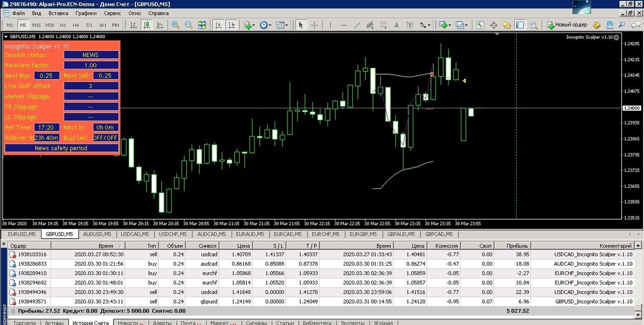Switch to the EURUSD,M5 chart tab

click(21, 234)
